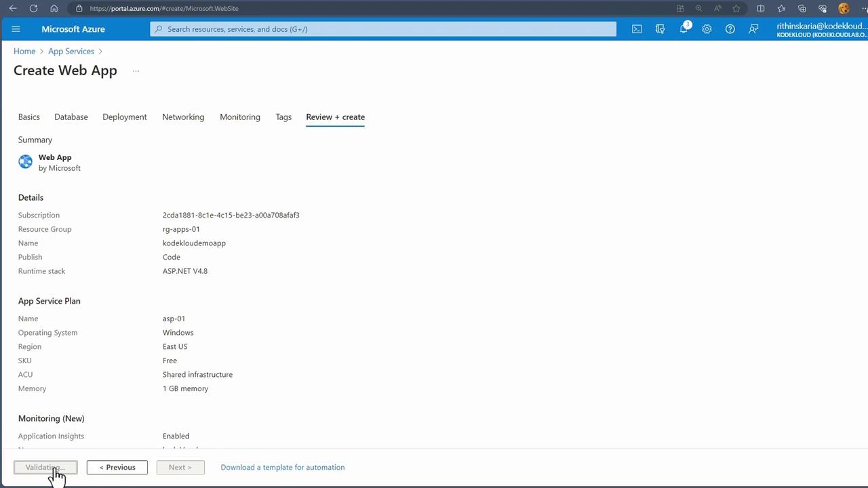
Task: Click the Search resources input field
Action: pyautogui.click(x=383, y=29)
